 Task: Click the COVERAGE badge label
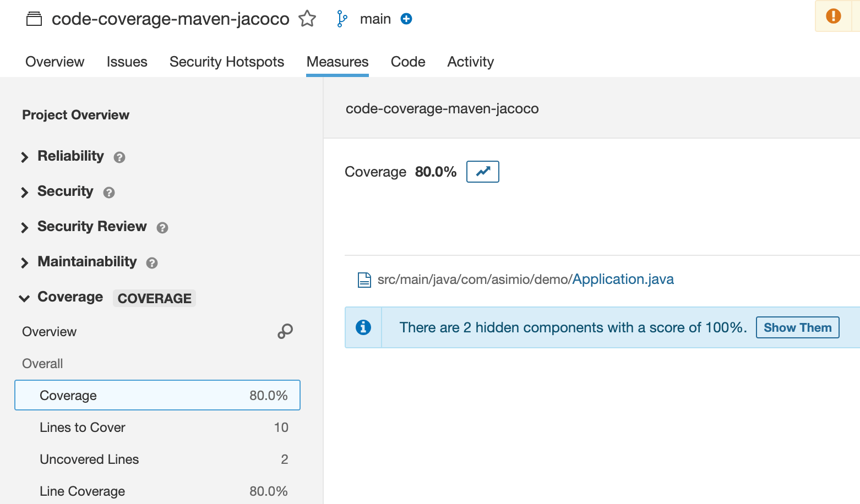pos(155,298)
